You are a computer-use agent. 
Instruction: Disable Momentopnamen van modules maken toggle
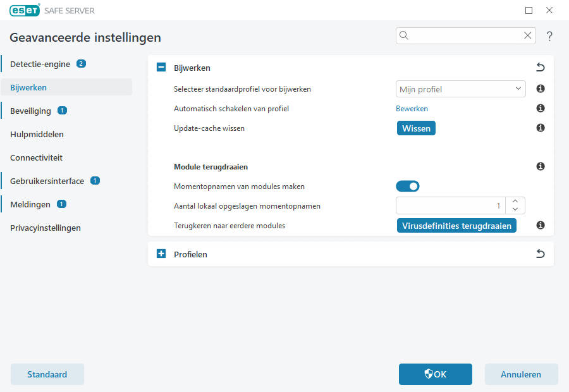408,187
